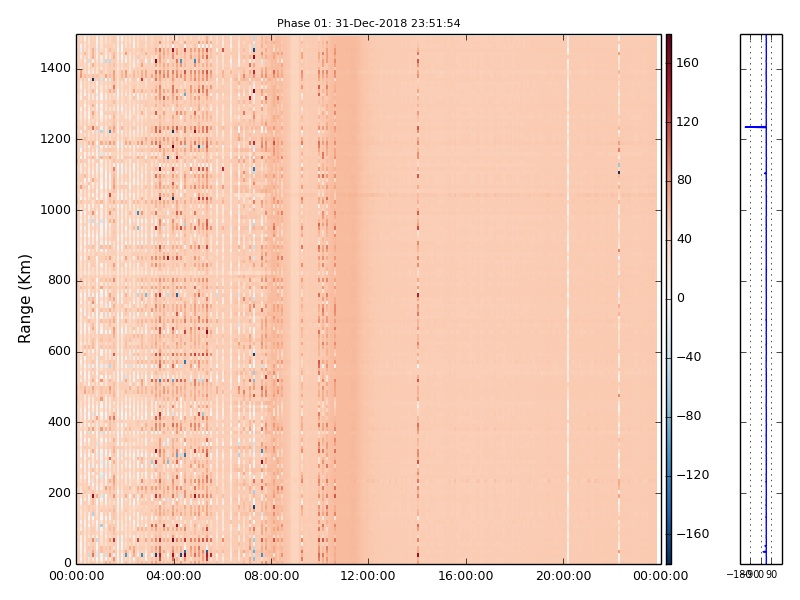Click the plot title Phase 01: 31-Dec-2018 23:51:54
This screenshot has height=600, width=800.
click(x=368, y=23)
